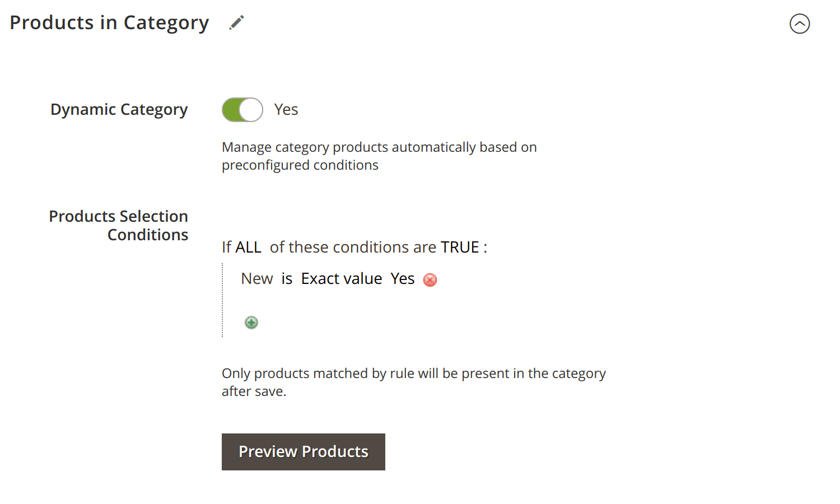This screenshot has height=504, width=840.
Task: Turn off the Dynamic Category switch
Action: 242,110
